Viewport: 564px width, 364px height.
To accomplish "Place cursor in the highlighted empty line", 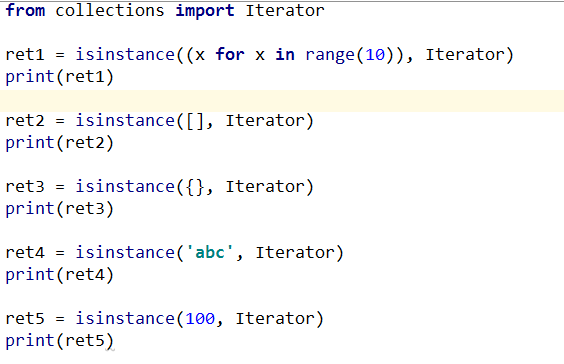I will click(282, 101).
